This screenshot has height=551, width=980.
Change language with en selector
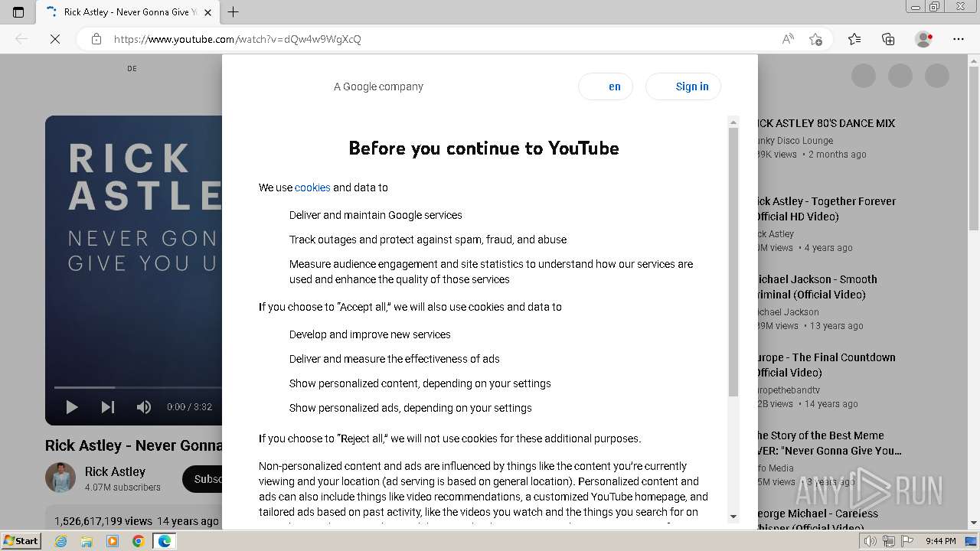click(x=606, y=86)
